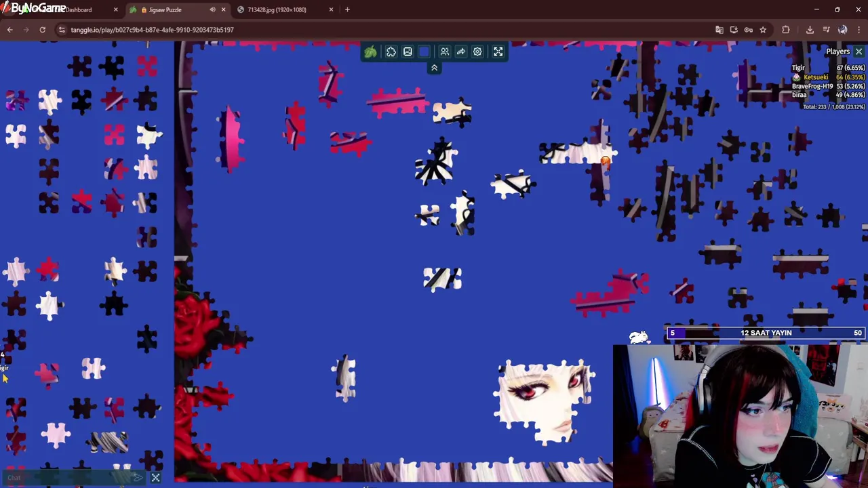Open the password manager key icon
868x488 pixels.
point(749,30)
